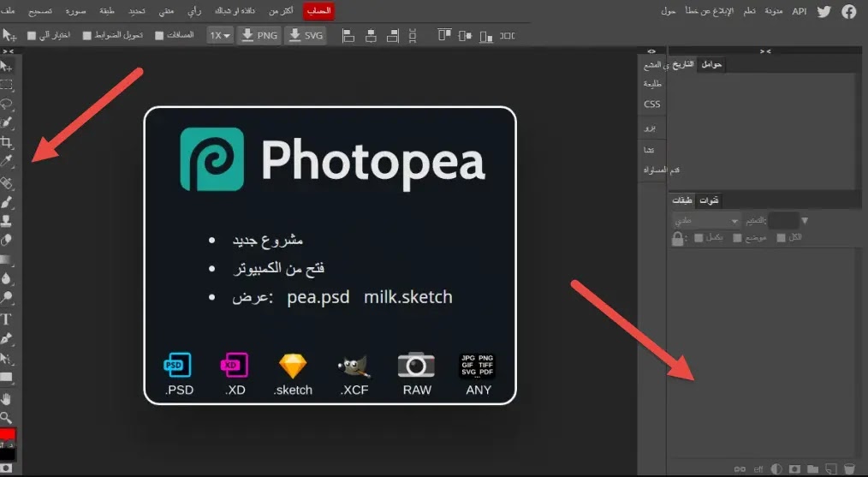Click align right edges icon
Screen dimensions: 868x477
point(392,36)
